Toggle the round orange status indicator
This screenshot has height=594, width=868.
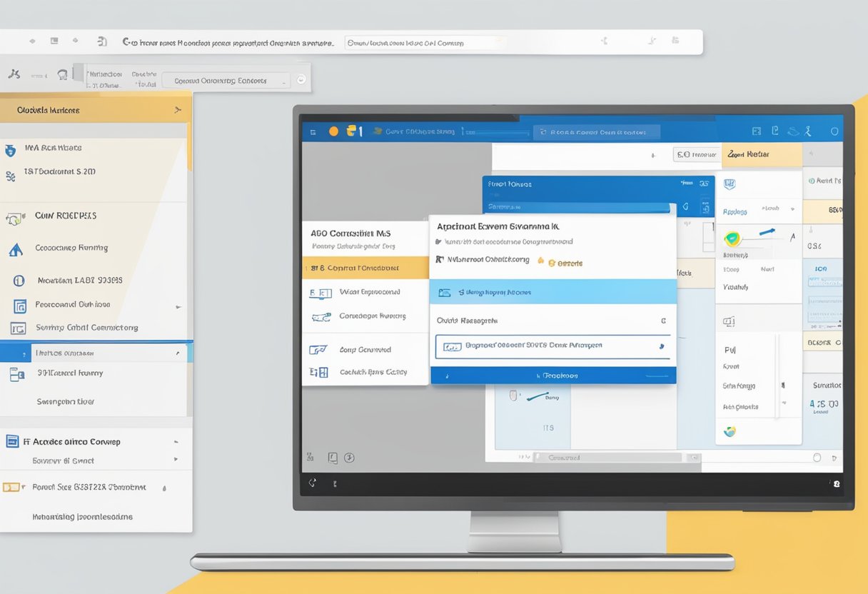point(333,130)
